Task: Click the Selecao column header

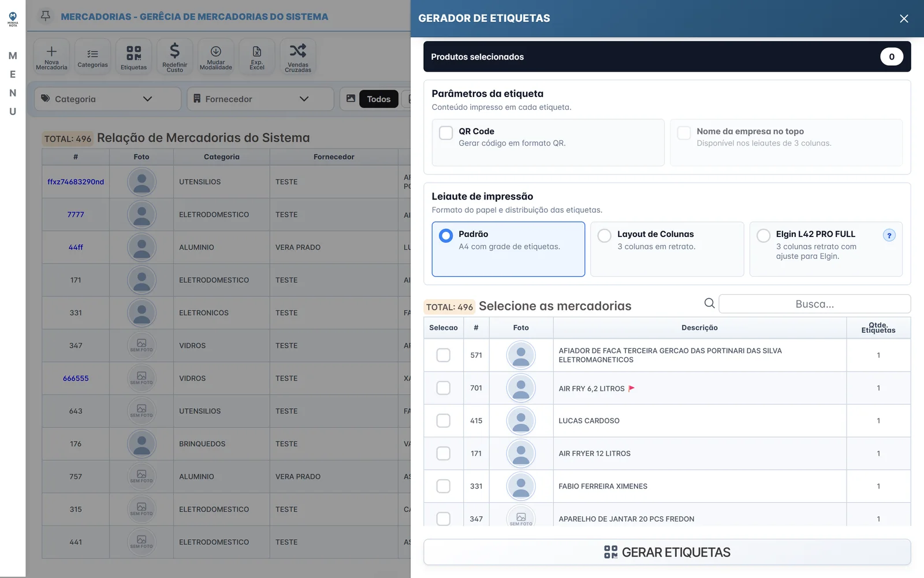Action: [444, 327]
